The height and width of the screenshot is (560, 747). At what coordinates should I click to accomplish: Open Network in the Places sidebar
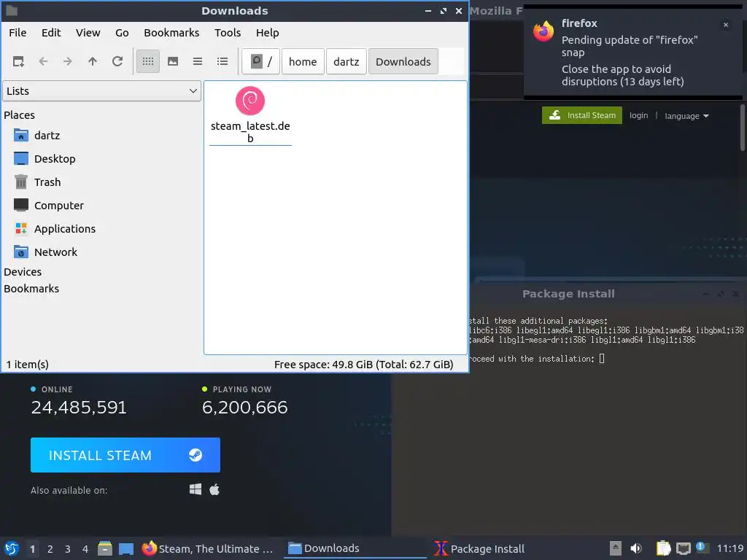(x=55, y=252)
